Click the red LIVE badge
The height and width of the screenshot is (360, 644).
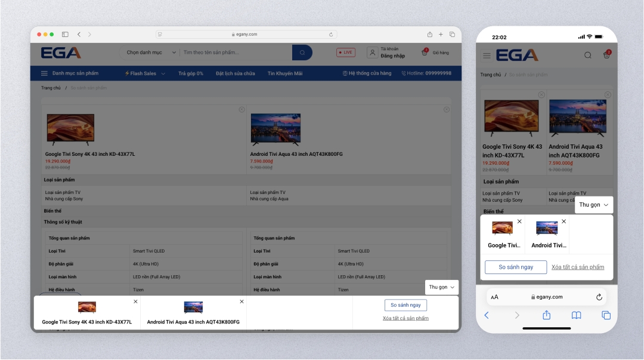coord(345,53)
